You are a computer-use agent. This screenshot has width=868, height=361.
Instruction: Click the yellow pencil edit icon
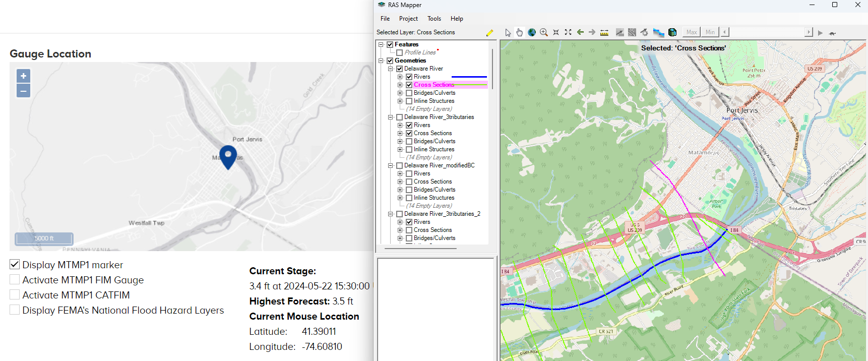[x=489, y=33]
